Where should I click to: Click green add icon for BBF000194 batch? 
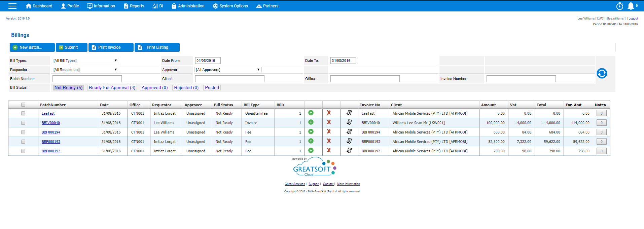(311, 132)
